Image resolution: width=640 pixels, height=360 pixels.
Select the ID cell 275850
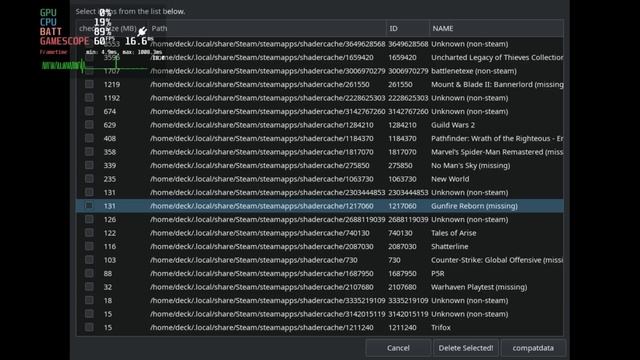tap(400, 165)
